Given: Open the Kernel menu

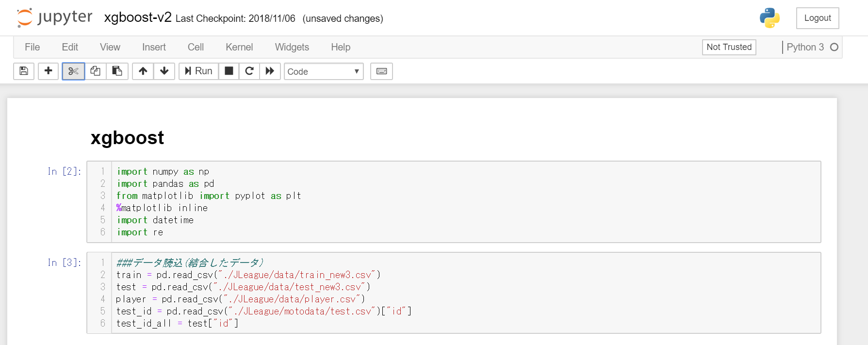Looking at the screenshot, I should point(239,47).
